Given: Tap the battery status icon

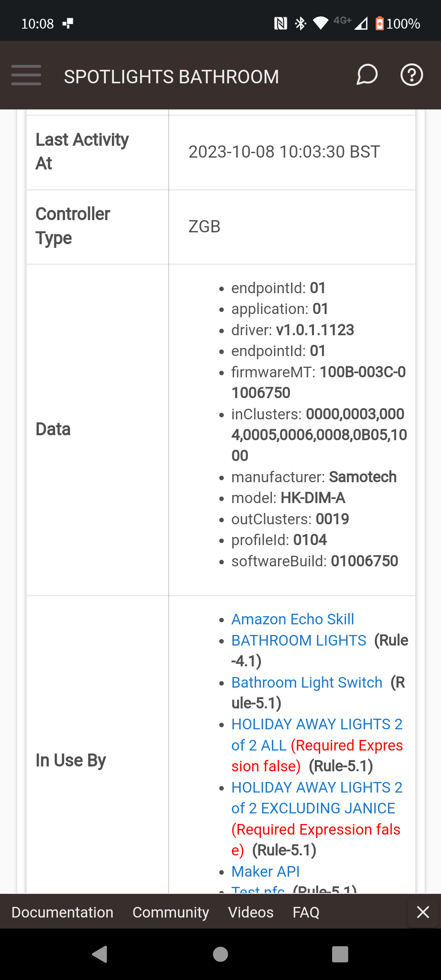Looking at the screenshot, I should tap(380, 24).
